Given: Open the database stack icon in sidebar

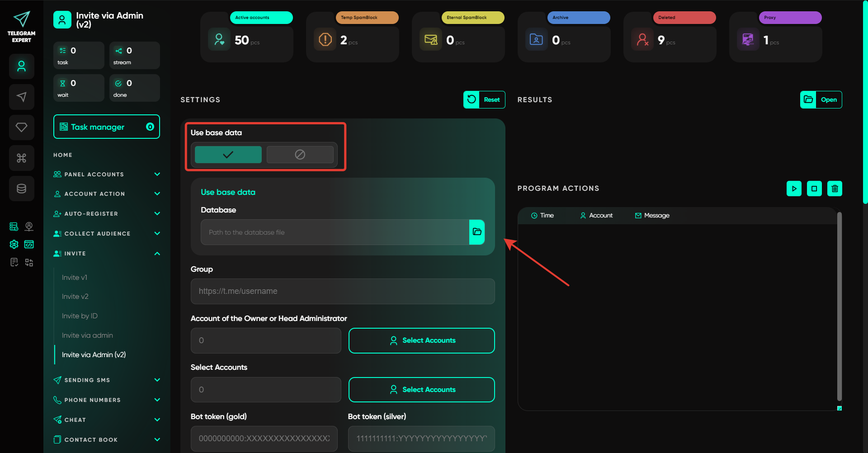Looking at the screenshot, I should tap(21, 189).
